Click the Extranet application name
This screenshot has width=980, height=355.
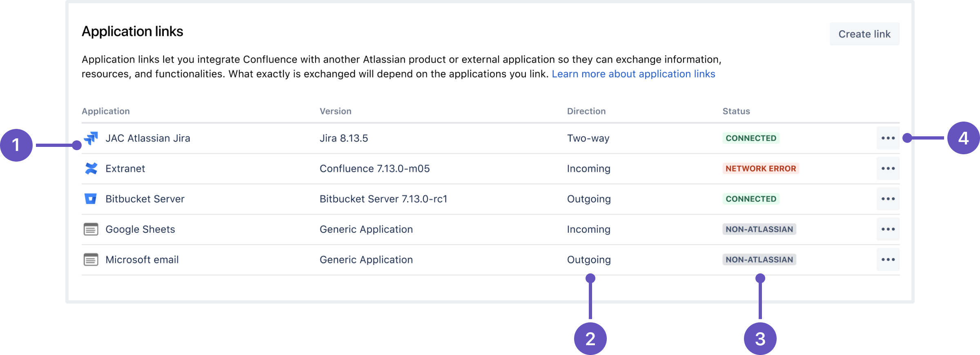[x=125, y=169]
